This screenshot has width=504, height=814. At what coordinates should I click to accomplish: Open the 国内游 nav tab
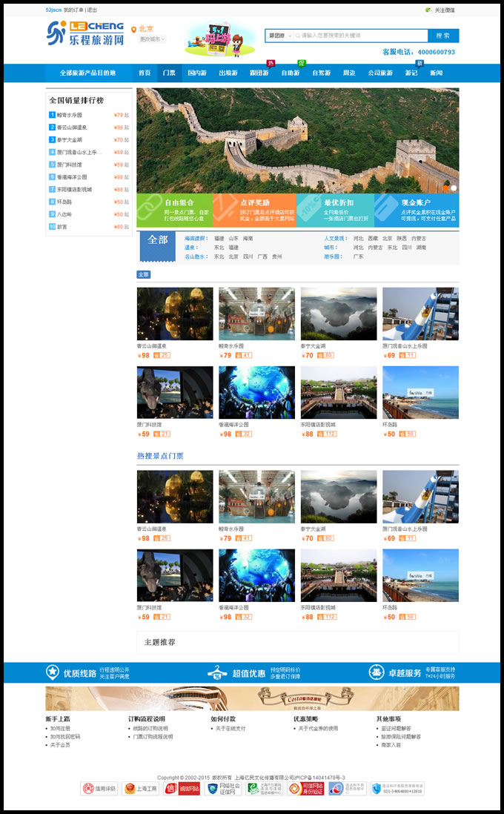tap(197, 73)
